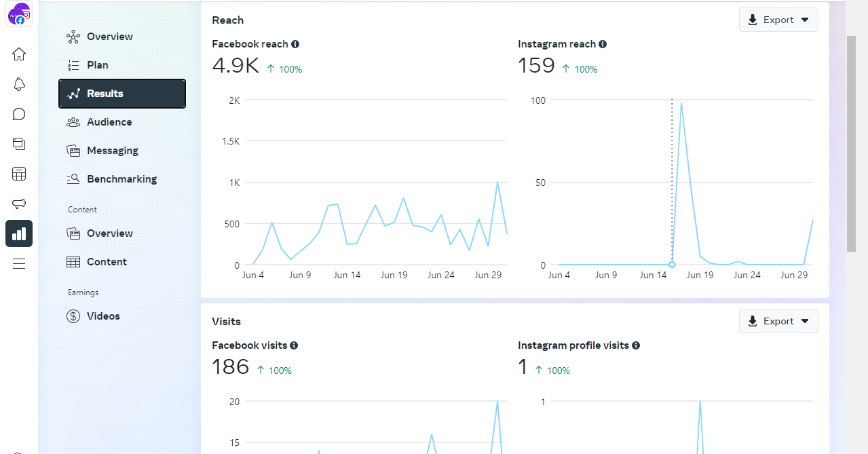868x454 pixels.
Task: Click Jun 19 label on Instagram reach chart
Action: [x=700, y=275]
